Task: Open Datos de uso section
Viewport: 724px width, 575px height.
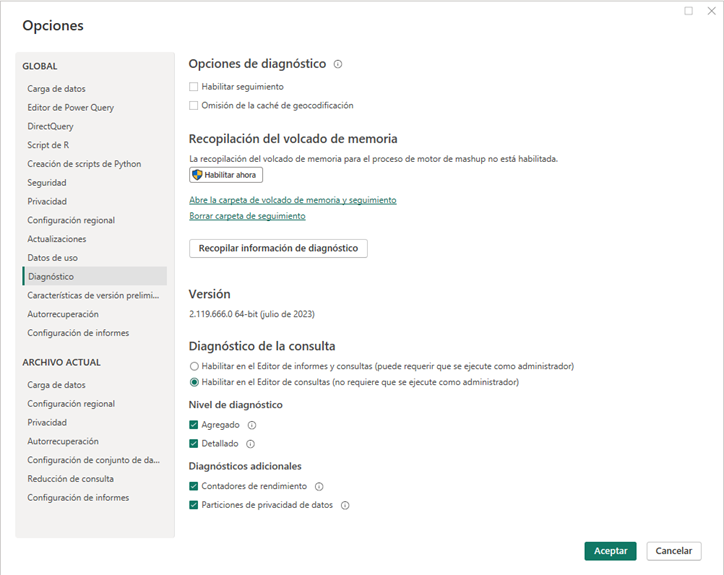Action: 95,258
